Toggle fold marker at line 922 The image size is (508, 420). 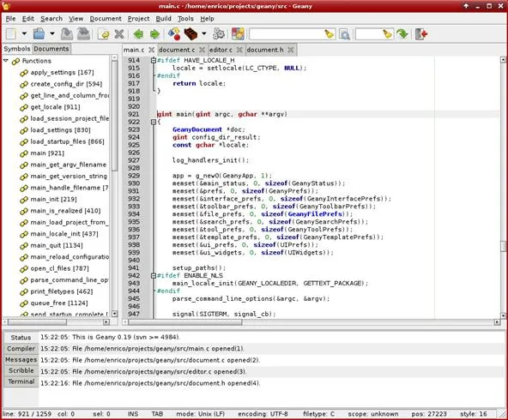click(154, 122)
